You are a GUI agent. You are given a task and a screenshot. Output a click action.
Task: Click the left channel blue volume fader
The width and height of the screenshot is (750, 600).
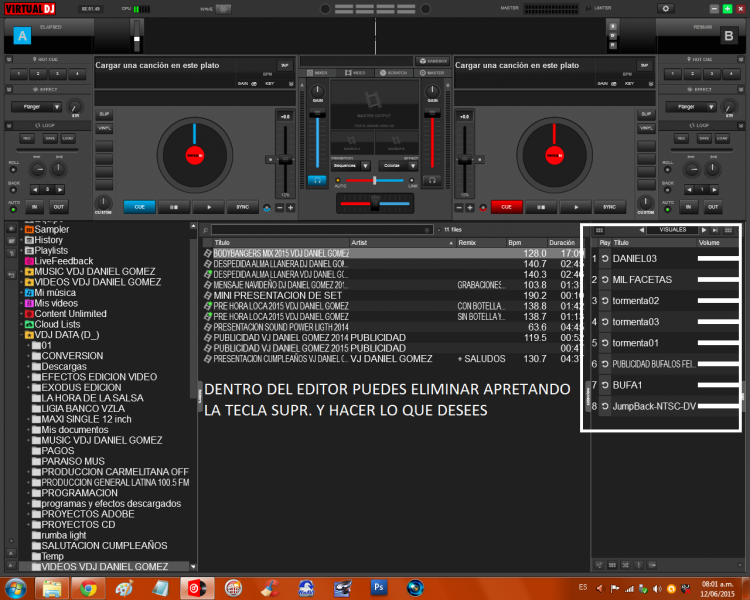click(317, 139)
